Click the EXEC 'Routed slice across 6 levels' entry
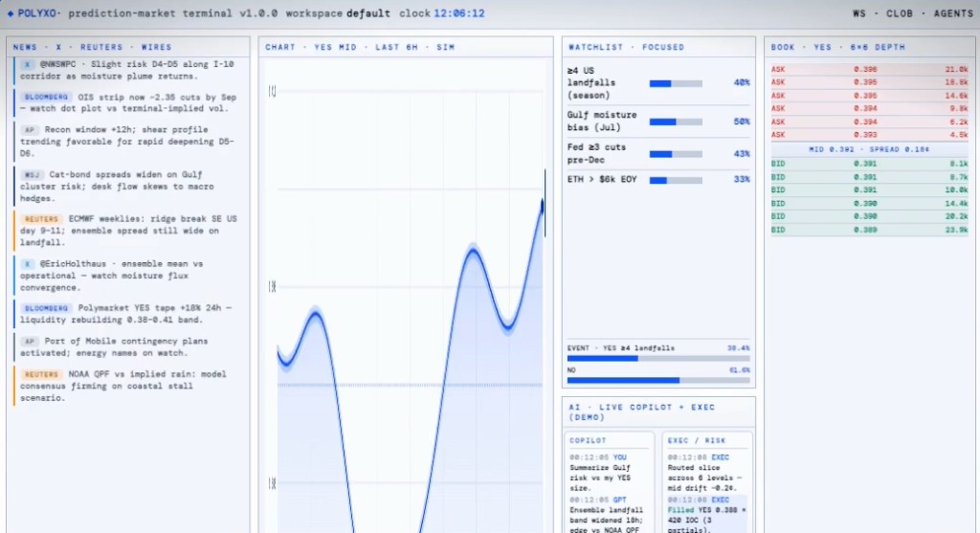The height and width of the screenshot is (533, 980). 706,473
